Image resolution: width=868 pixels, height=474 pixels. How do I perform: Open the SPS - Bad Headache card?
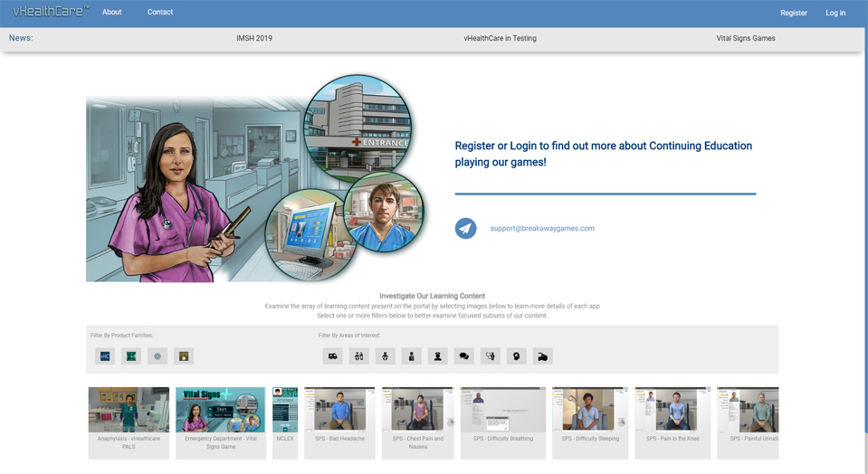(x=340, y=422)
